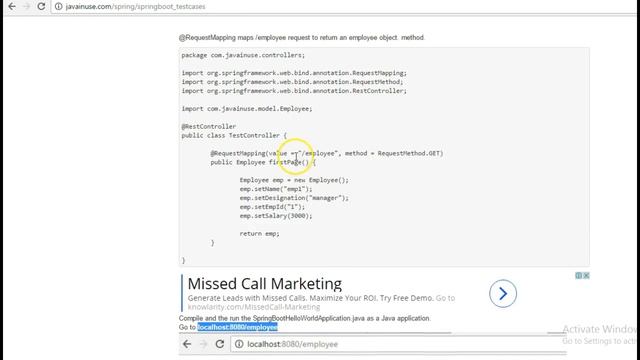Click the knowlarity.com/MissedCall-Marketing ad link
640x360 pixels.
pyautogui.click(x=254, y=307)
